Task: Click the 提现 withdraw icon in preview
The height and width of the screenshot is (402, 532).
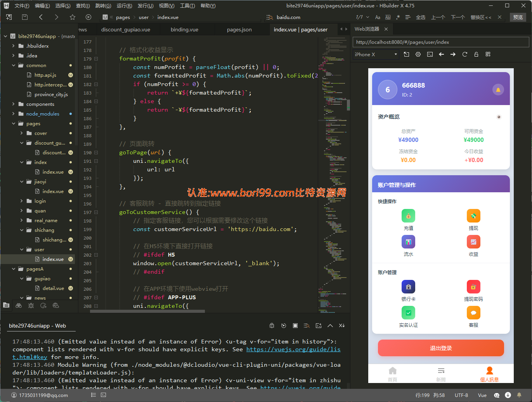Action: 473,216
